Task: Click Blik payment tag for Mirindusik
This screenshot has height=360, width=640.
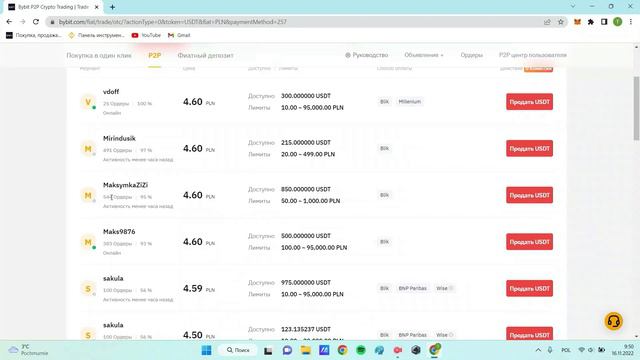Action: 384,148
